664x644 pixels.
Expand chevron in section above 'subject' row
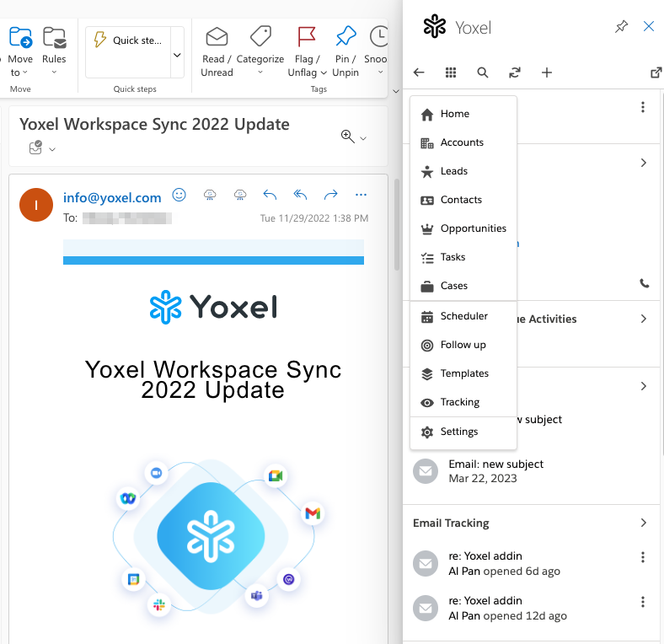(643, 386)
